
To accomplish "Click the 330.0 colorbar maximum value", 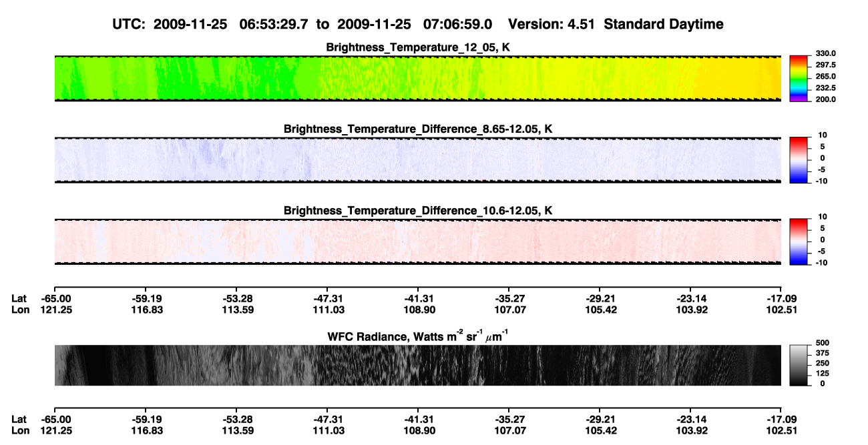I will [825, 53].
